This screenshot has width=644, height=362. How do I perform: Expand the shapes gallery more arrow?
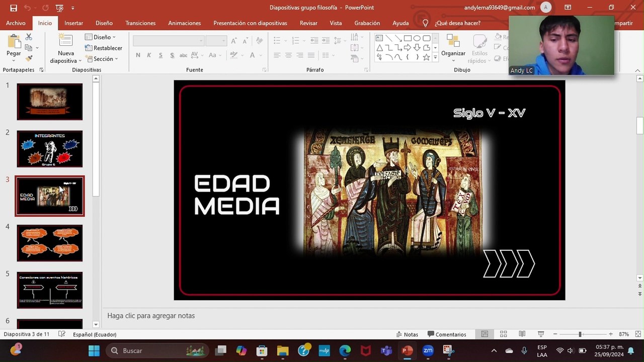(435, 58)
